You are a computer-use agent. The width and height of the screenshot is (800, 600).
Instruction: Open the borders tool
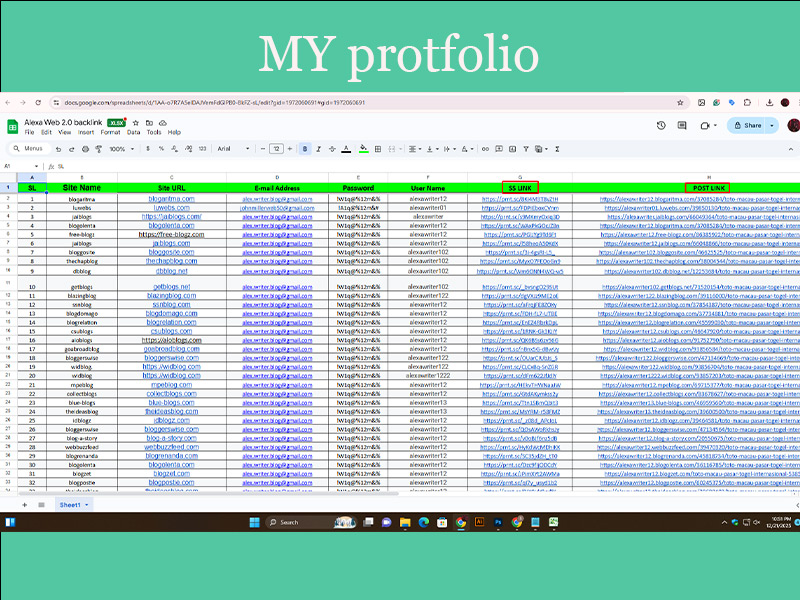(378, 149)
